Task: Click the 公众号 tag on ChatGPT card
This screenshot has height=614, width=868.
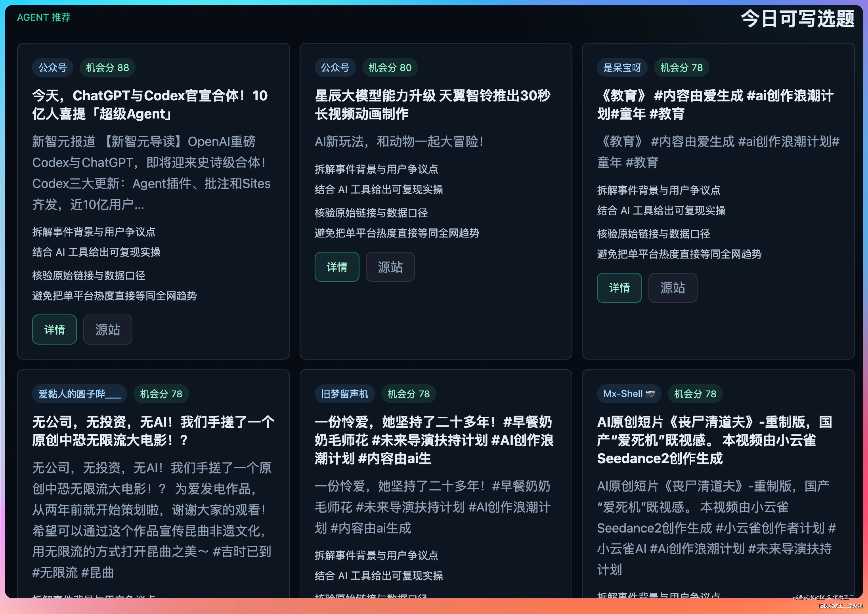Action: coord(53,68)
